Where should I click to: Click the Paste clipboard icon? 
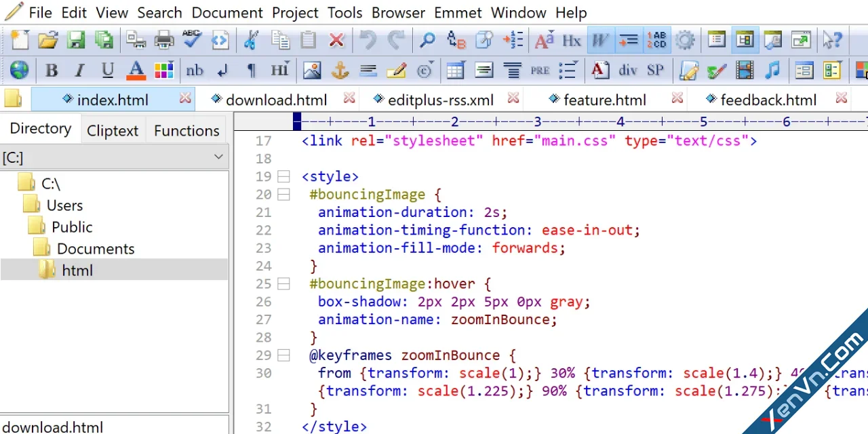pyautogui.click(x=308, y=40)
